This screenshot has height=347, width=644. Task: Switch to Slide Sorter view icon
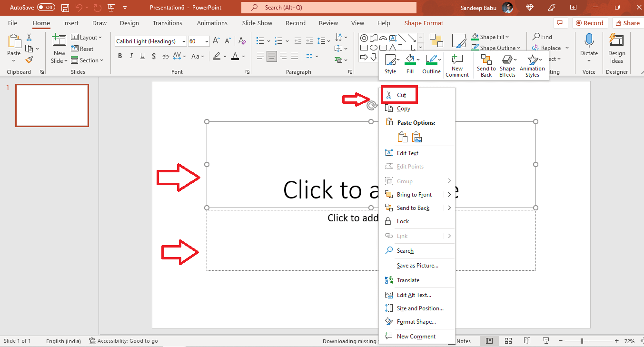(x=508, y=341)
